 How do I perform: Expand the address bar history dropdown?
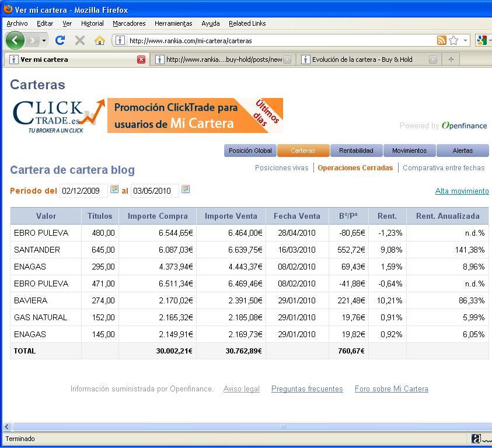click(x=465, y=40)
